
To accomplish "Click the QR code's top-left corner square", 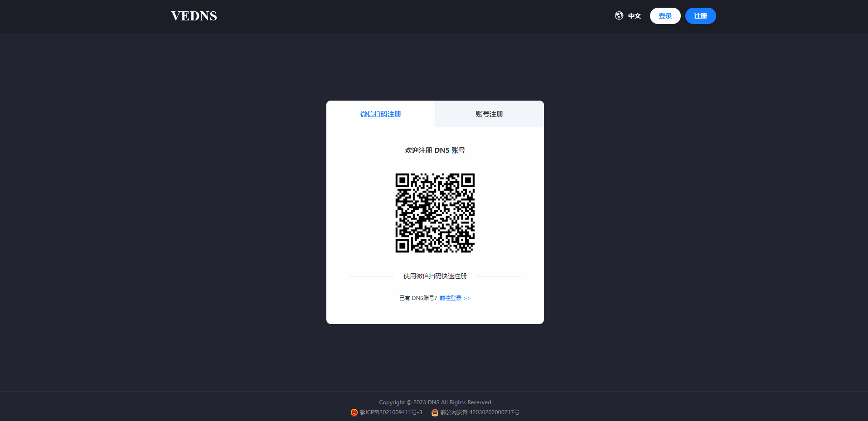I will click(402, 180).
